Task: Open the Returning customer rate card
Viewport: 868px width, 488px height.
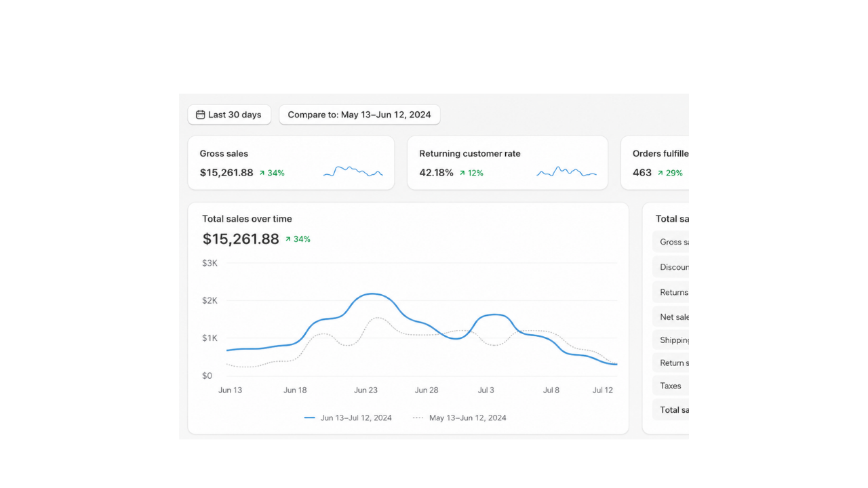Action: point(507,163)
